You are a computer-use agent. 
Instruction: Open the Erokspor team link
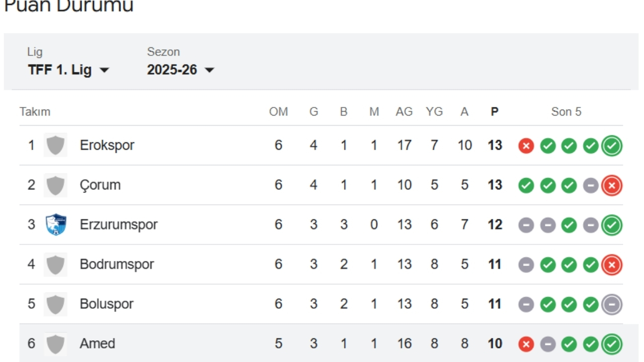point(107,145)
